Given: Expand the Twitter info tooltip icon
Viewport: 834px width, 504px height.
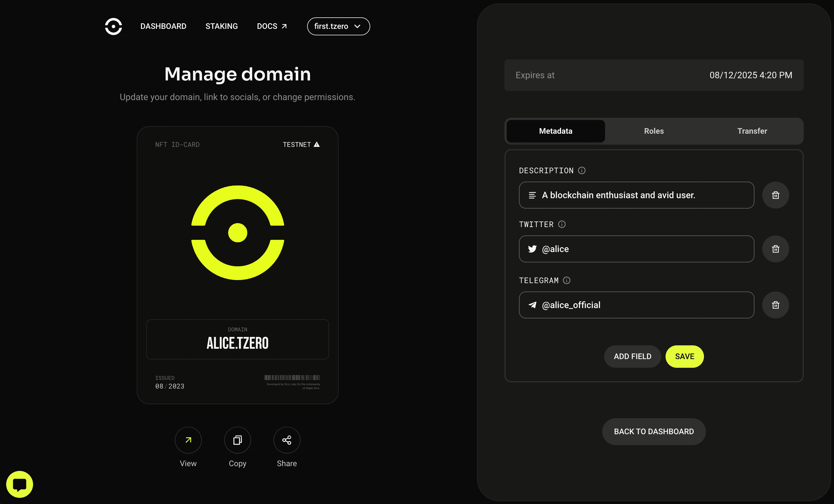Looking at the screenshot, I should pyautogui.click(x=562, y=225).
